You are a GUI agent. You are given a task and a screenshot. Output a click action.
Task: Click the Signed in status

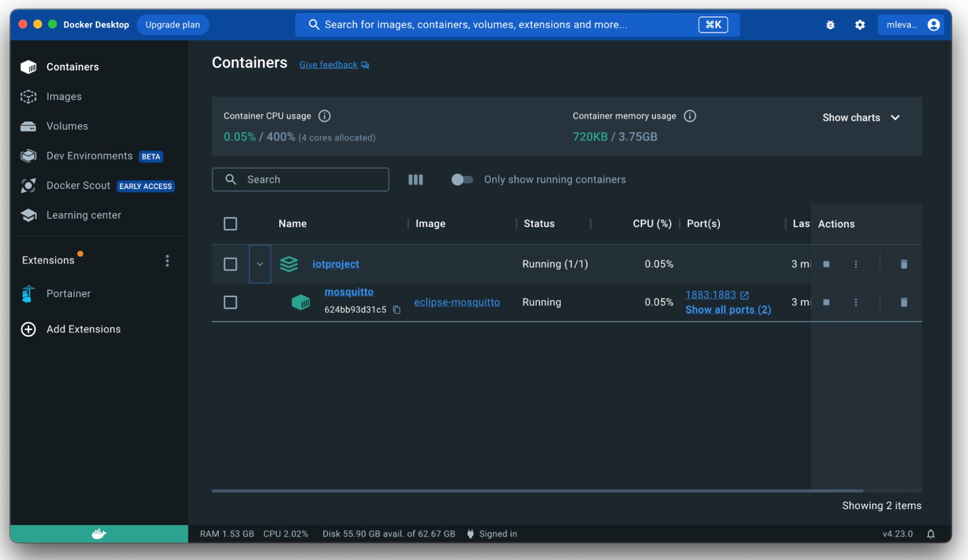coord(492,534)
